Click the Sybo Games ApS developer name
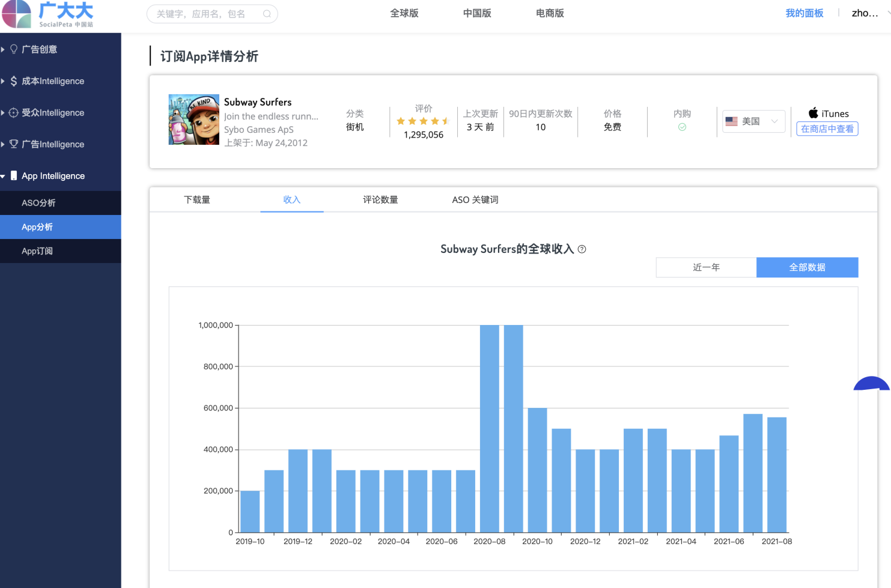891x588 pixels. click(259, 130)
